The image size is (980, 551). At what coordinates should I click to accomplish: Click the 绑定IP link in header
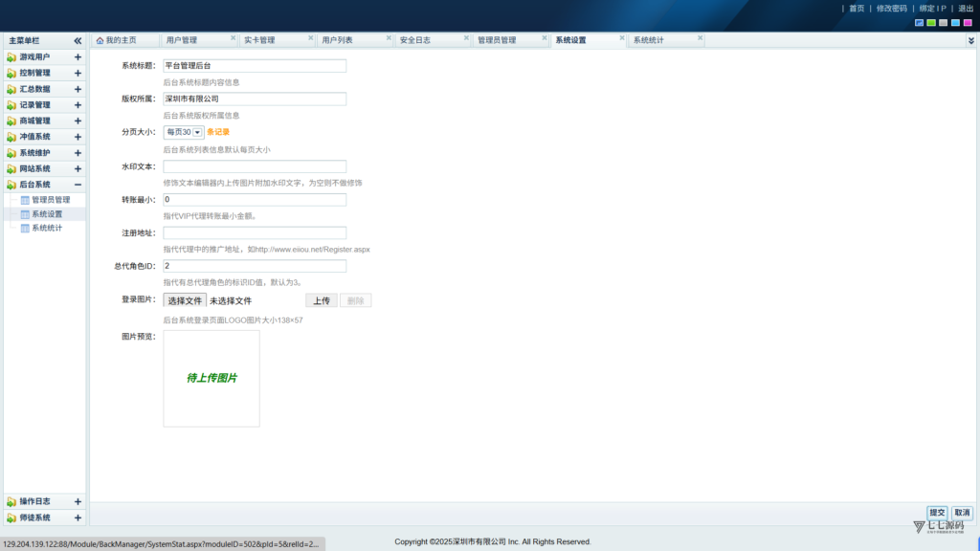coord(932,9)
